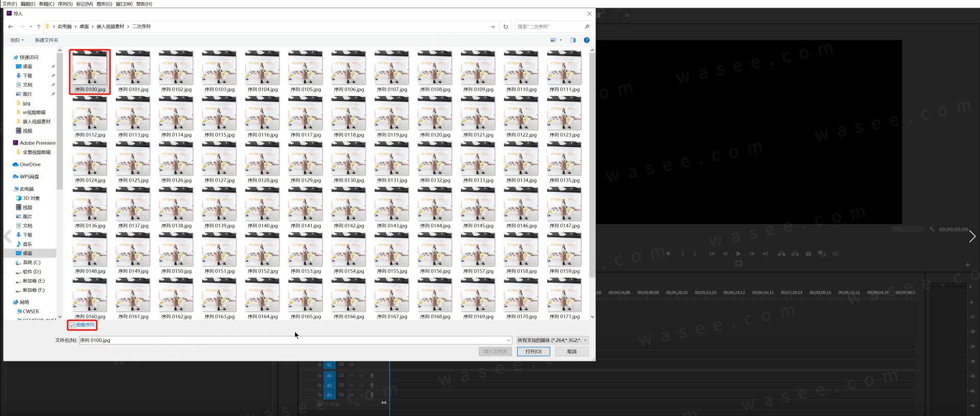
Task: Open the 序列(S) menu
Action: pos(65,4)
